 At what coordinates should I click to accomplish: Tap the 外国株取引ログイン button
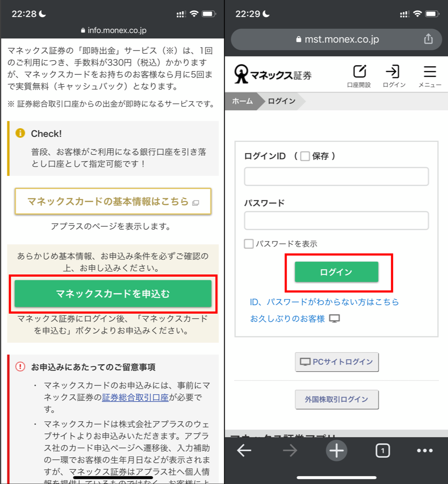pyautogui.click(x=337, y=399)
